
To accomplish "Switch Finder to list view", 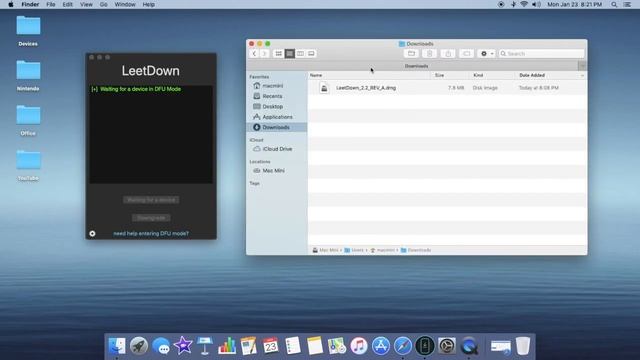I will [x=289, y=53].
